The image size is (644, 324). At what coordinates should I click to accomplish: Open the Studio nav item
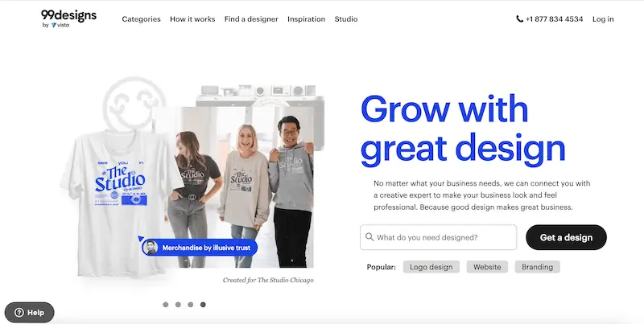click(x=346, y=19)
